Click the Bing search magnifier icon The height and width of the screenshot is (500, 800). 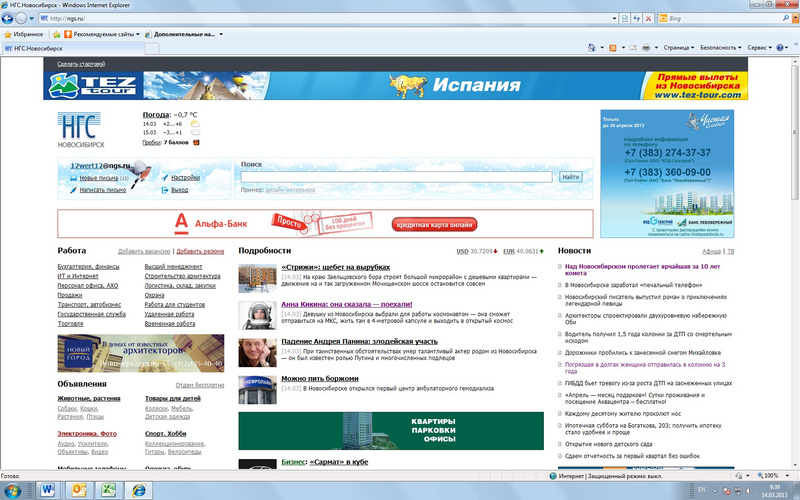786,18
